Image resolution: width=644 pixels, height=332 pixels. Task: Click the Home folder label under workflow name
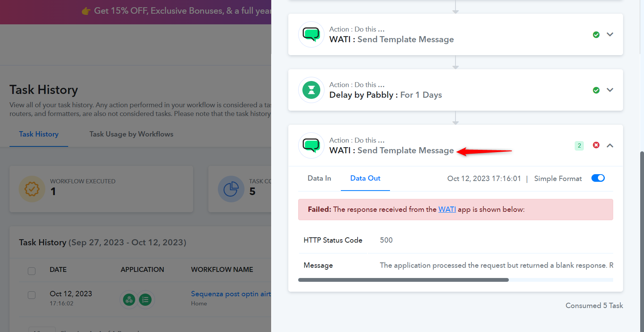pos(199,303)
